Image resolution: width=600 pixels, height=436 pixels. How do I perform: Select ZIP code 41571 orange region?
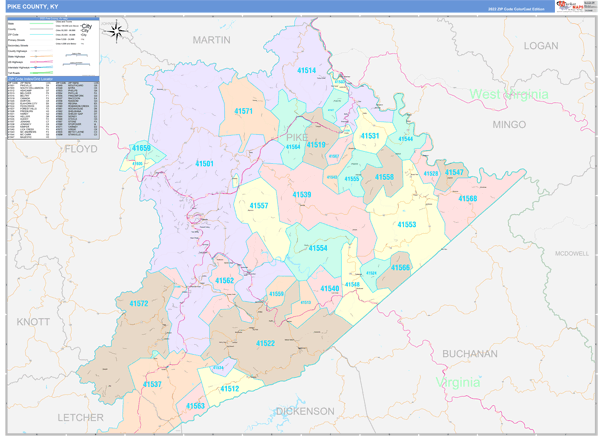[x=243, y=112]
